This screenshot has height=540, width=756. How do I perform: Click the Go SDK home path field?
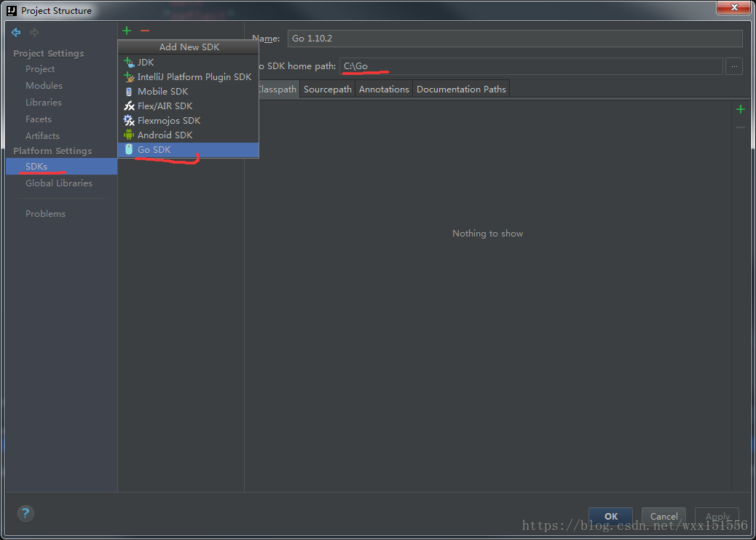point(532,66)
